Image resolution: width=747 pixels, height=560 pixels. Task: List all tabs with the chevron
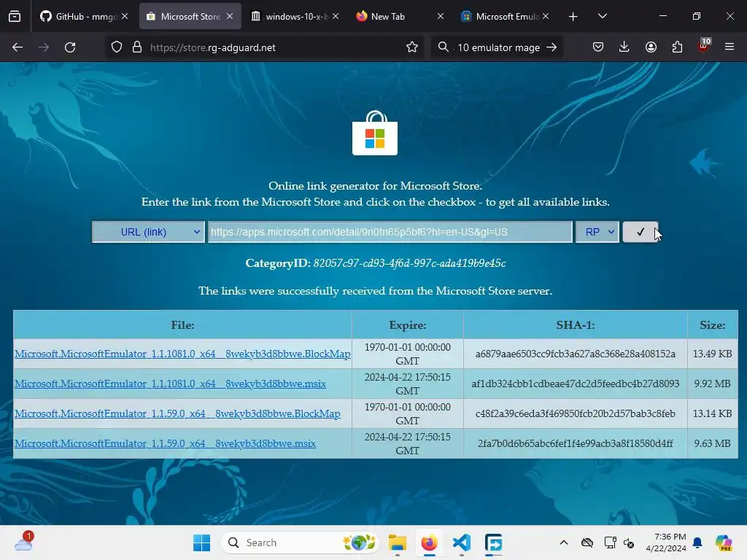(x=602, y=17)
